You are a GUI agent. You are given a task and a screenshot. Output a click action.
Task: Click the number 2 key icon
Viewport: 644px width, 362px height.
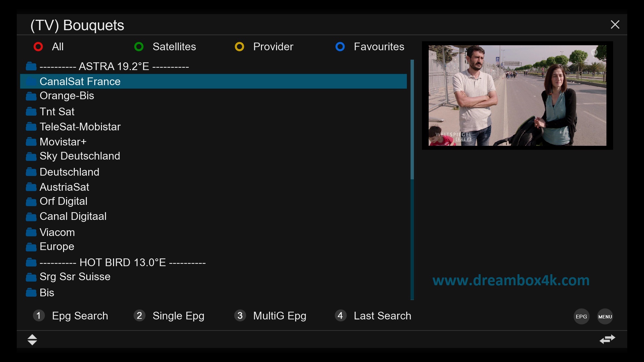point(139,315)
